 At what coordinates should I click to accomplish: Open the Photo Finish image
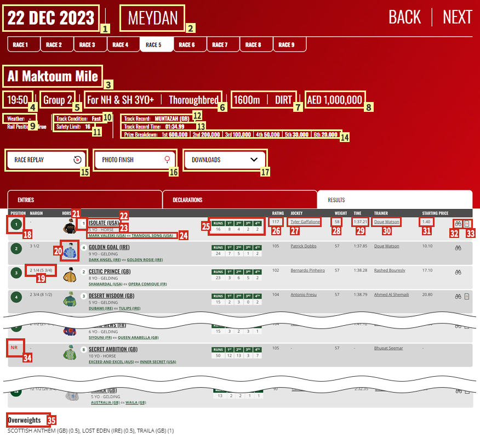(135, 160)
